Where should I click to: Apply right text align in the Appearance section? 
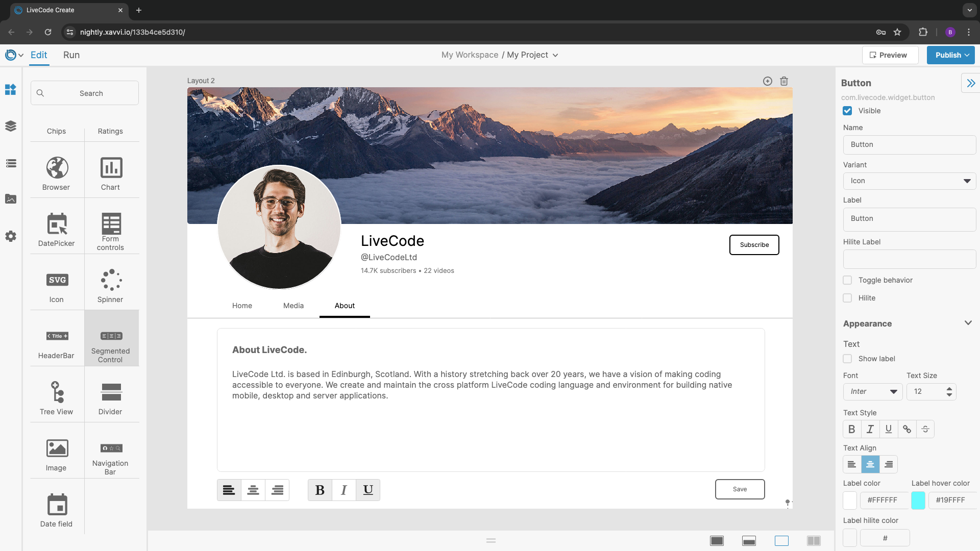pos(889,464)
